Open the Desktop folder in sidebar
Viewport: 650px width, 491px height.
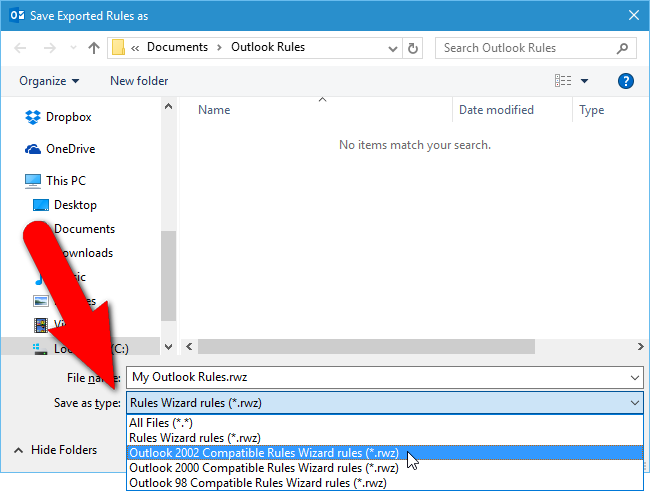click(65, 205)
